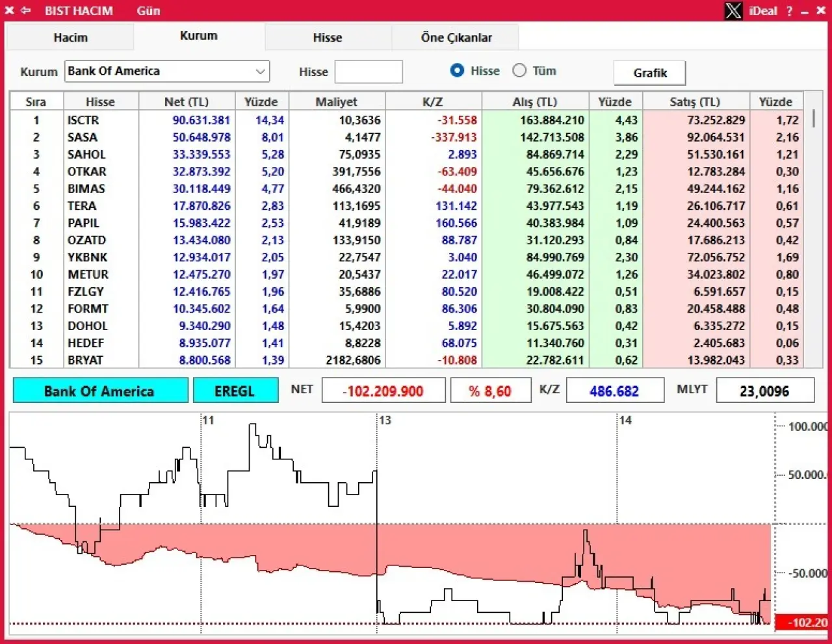This screenshot has width=832, height=644.
Task: Sort by Alış (TL) column header
Action: [535, 102]
